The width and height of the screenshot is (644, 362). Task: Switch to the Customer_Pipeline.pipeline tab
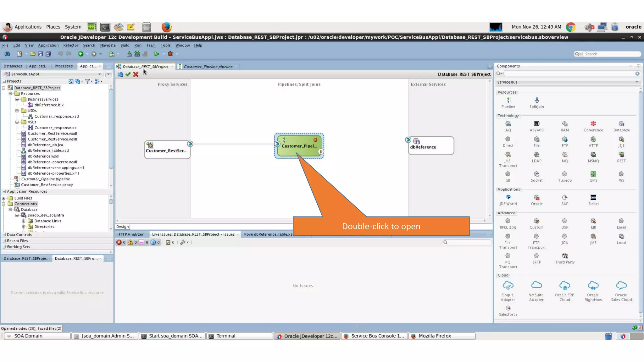pyautogui.click(x=208, y=67)
